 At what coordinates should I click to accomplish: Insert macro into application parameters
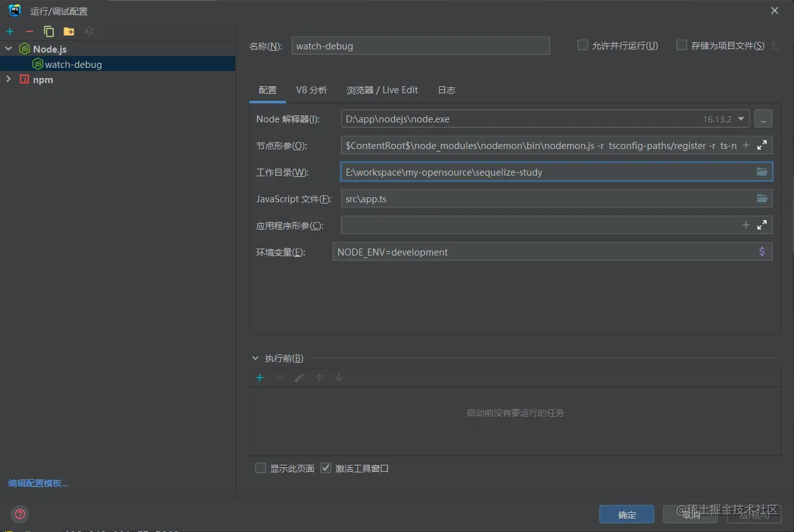click(746, 225)
